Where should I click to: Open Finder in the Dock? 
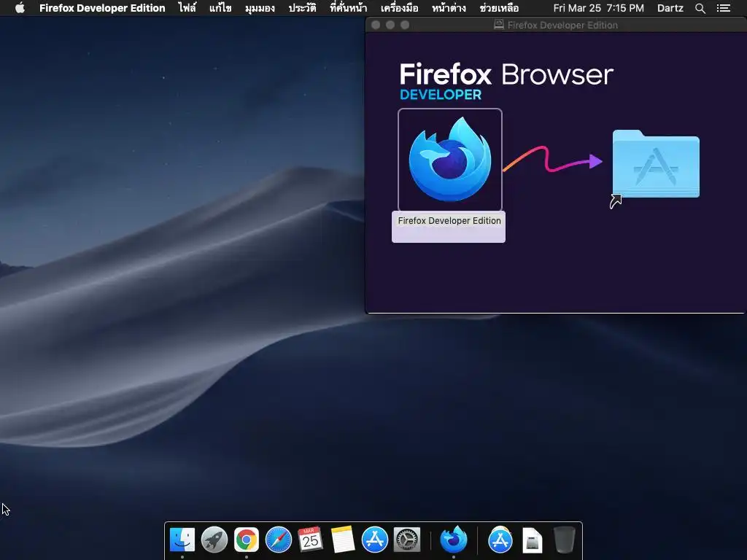(x=182, y=540)
